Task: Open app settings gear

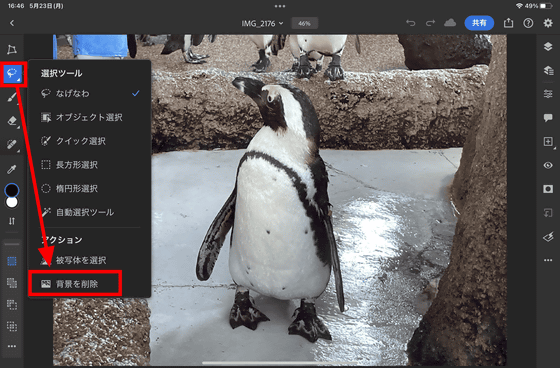Action: point(548,23)
